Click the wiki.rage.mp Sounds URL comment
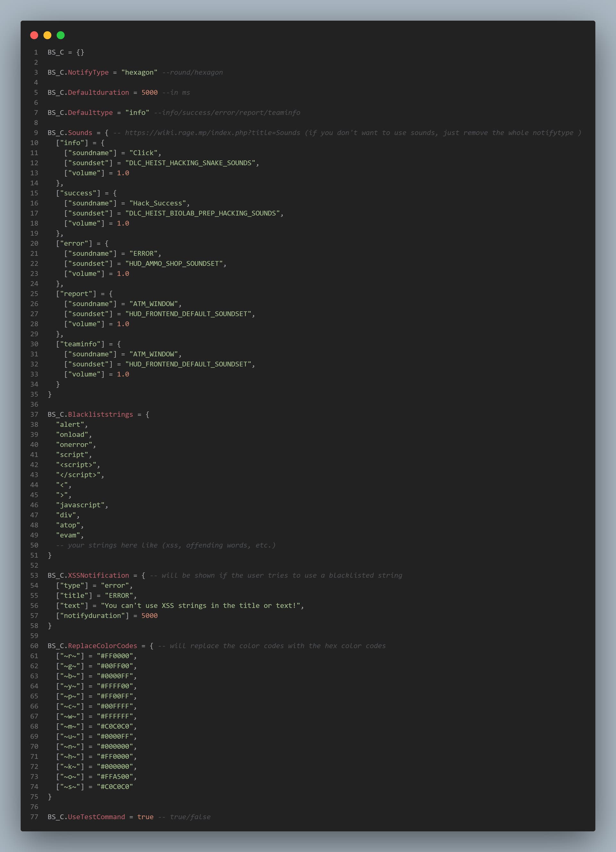The height and width of the screenshot is (852, 616). (212, 132)
